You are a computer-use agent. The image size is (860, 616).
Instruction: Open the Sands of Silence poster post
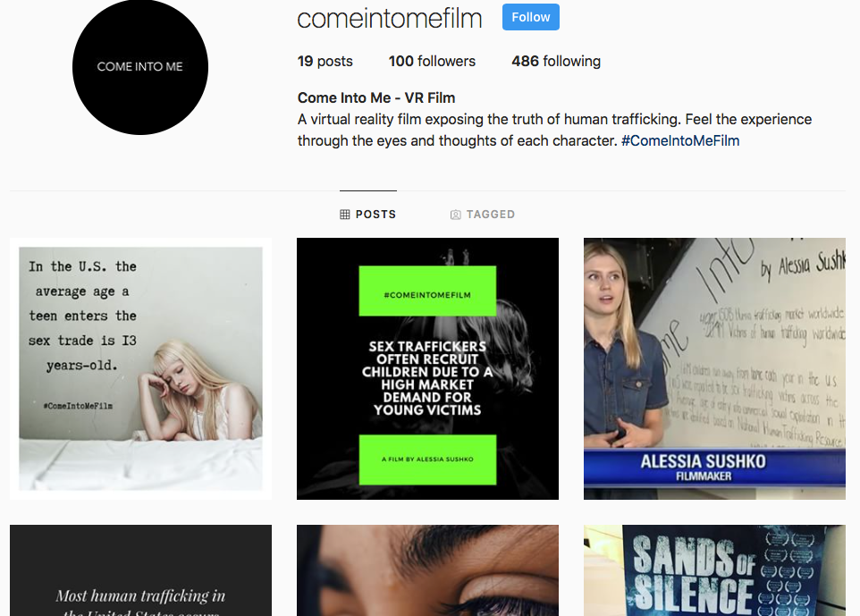point(714,570)
